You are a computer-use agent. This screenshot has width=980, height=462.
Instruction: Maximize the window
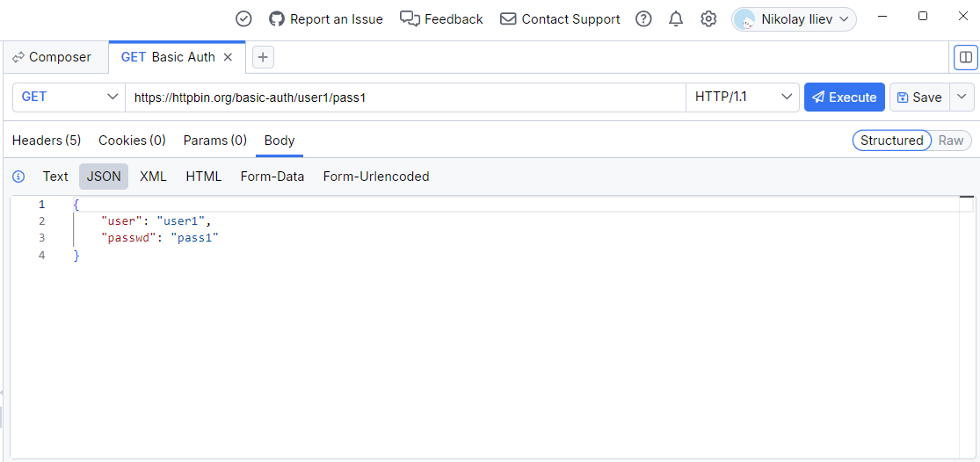(923, 17)
